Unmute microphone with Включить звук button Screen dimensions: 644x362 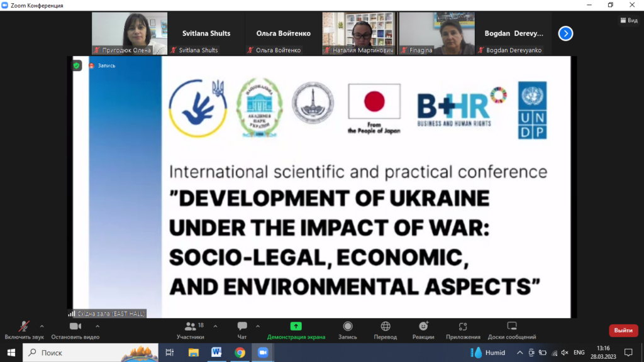(24, 329)
